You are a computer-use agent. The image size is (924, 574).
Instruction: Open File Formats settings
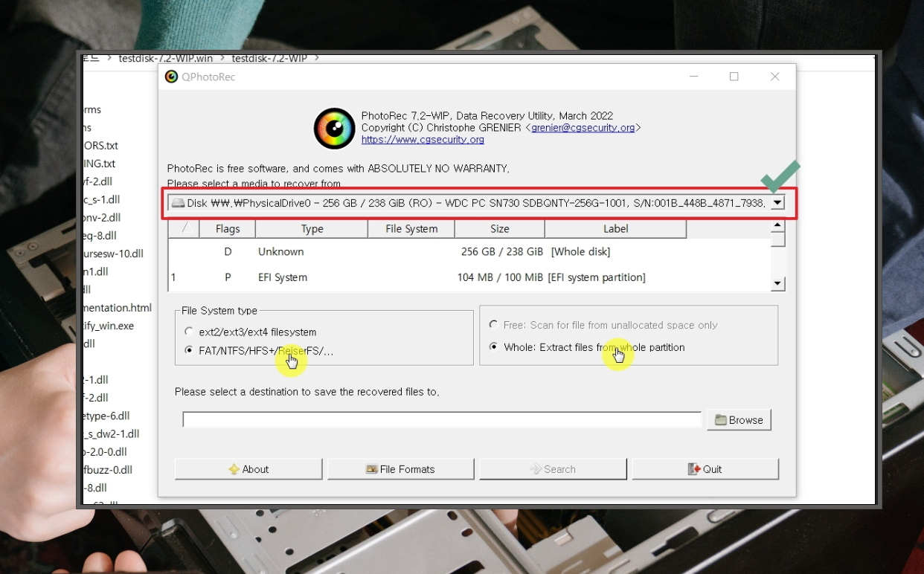[x=400, y=469]
